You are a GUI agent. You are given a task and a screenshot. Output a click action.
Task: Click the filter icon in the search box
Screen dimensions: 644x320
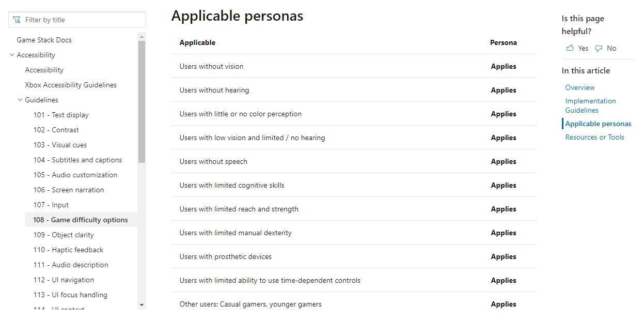point(17,20)
